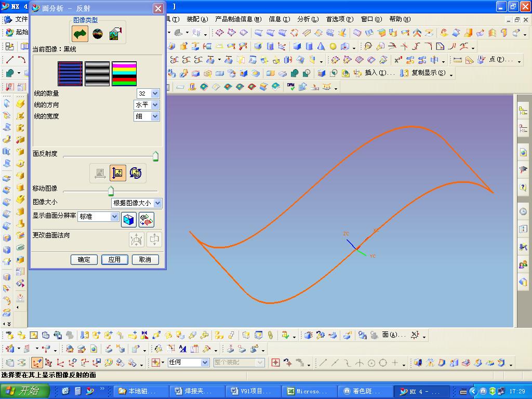Click the arc center snap circle icon
Screen dimensions: 532x399
pos(371,363)
